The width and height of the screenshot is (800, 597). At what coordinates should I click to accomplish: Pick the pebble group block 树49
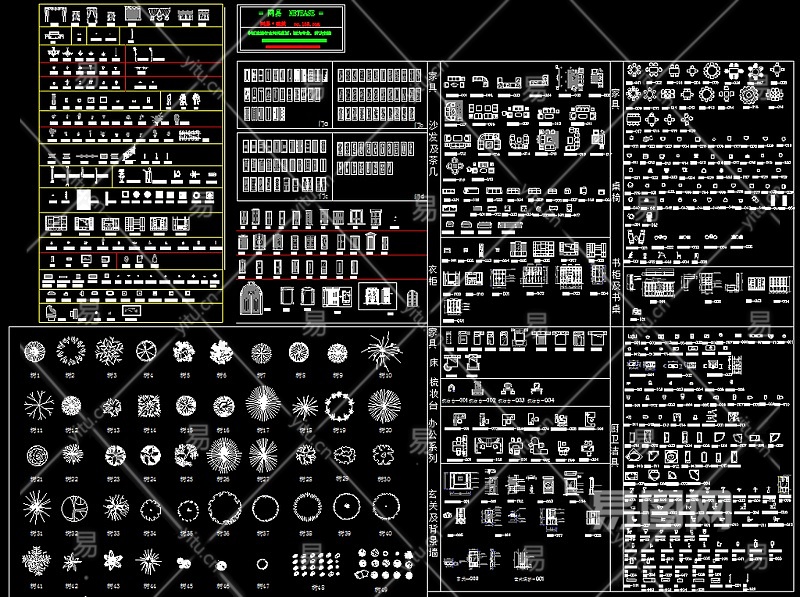385,565
